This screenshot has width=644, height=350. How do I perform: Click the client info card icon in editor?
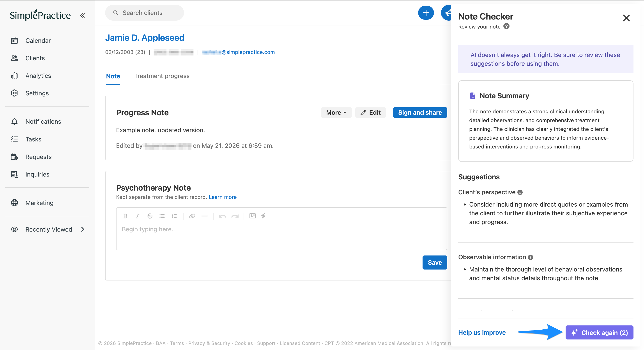point(253,216)
